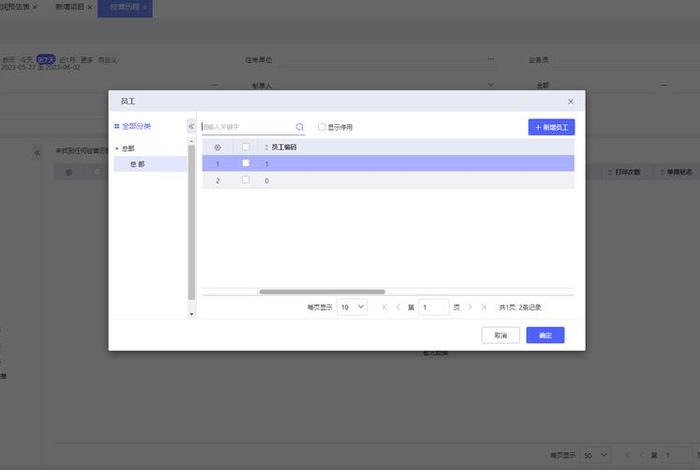Select the highlighted active tab in background
The image size is (700, 470).
tap(125, 8)
